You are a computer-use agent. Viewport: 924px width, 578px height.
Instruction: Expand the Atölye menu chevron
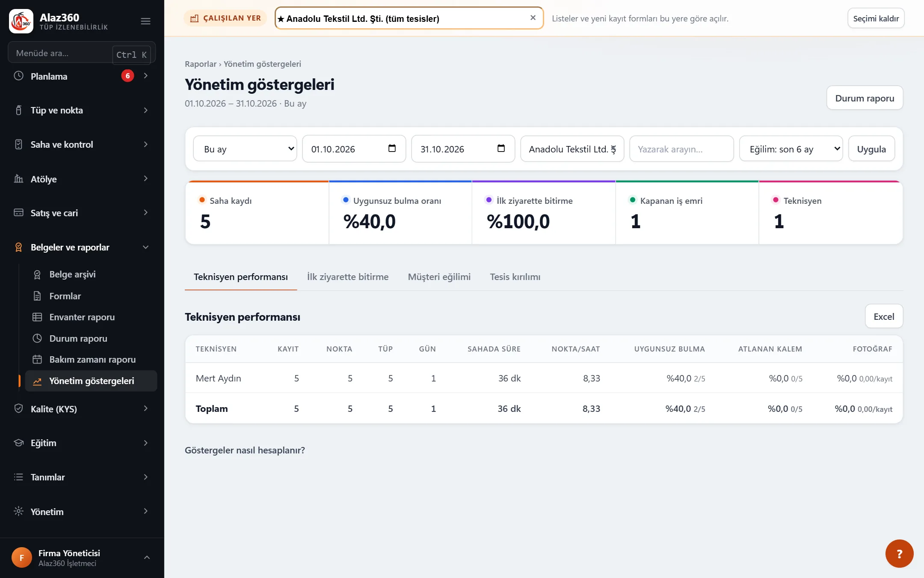145,179
